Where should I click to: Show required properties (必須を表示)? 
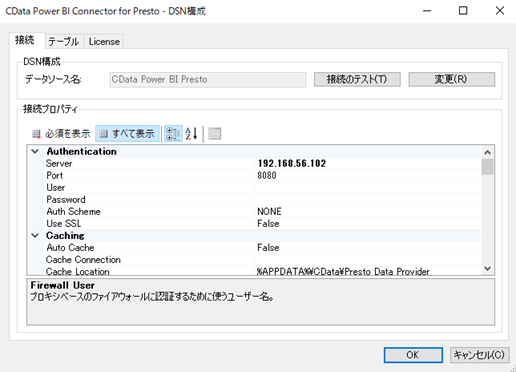coord(61,134)
